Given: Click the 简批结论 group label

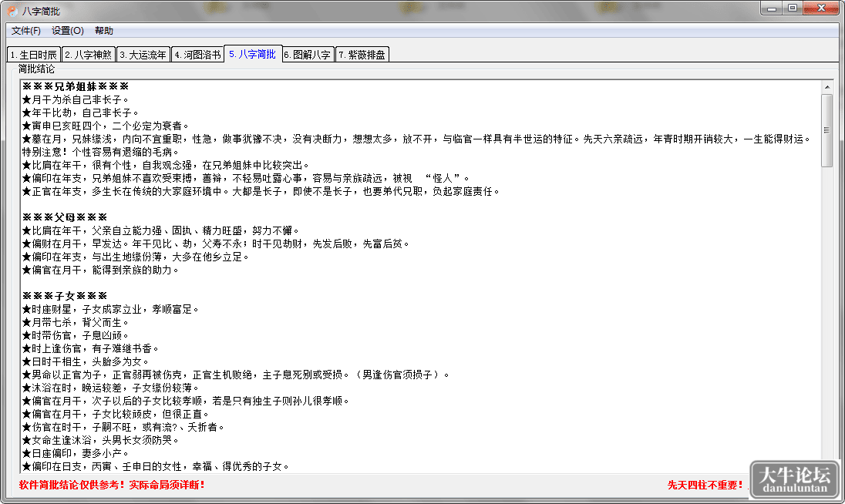Looking at the screenshot, I should 36,69.
